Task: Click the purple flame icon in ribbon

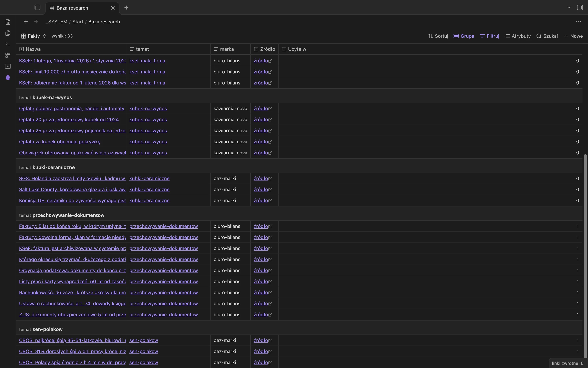Action: point(8,77)
